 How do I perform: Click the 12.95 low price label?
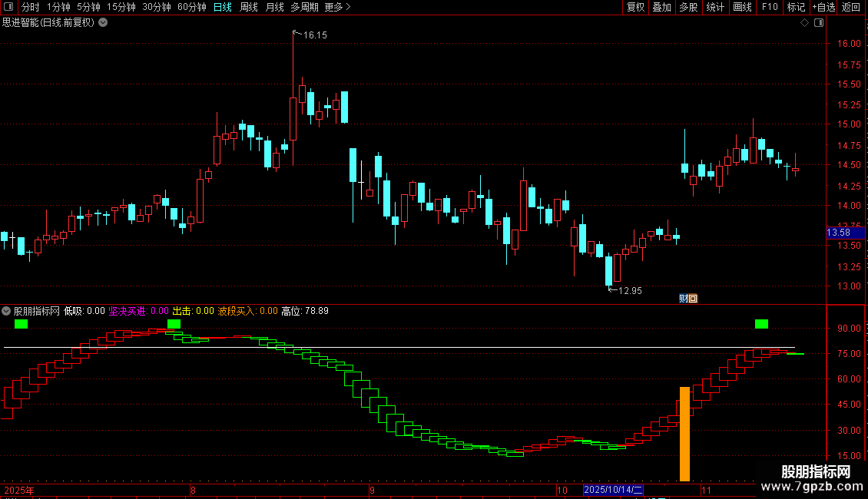pyautogui.click(x=630, y=291)
